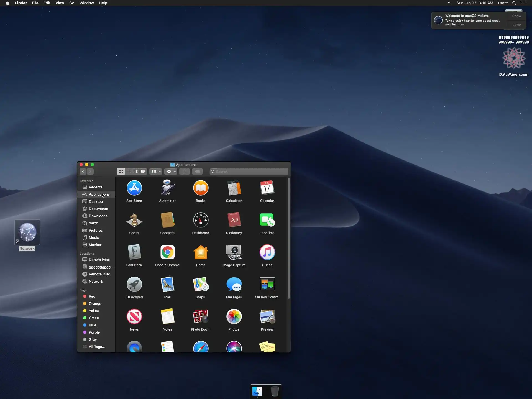Select the Image Capture app icon

pos(234,252)
